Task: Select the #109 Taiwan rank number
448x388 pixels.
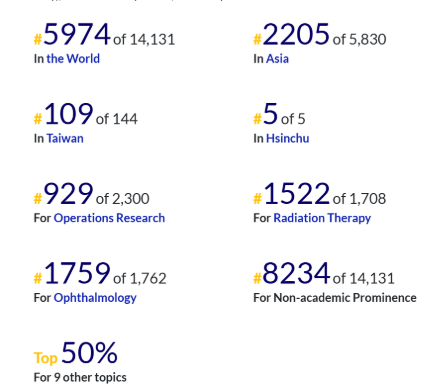Action: tap(63, 114)
